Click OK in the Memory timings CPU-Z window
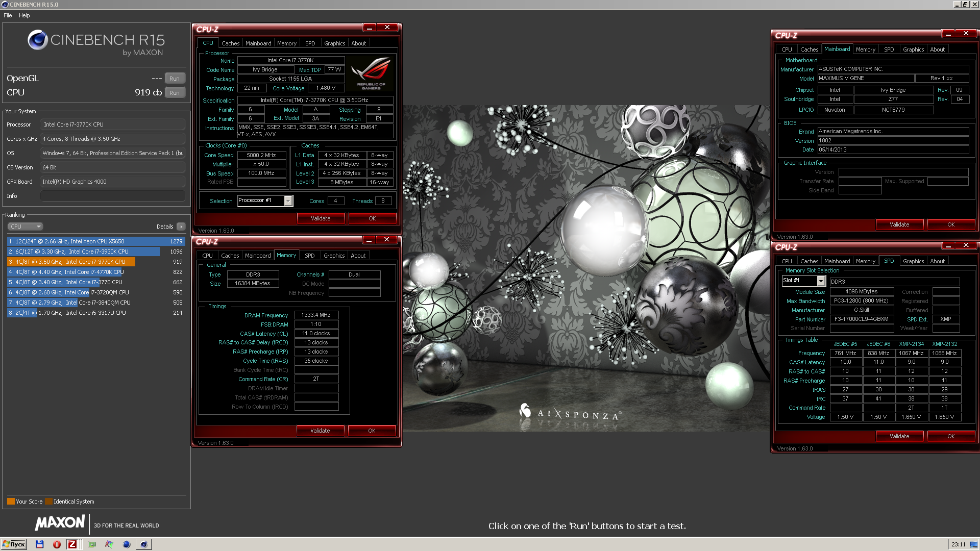 coord(372,431)
